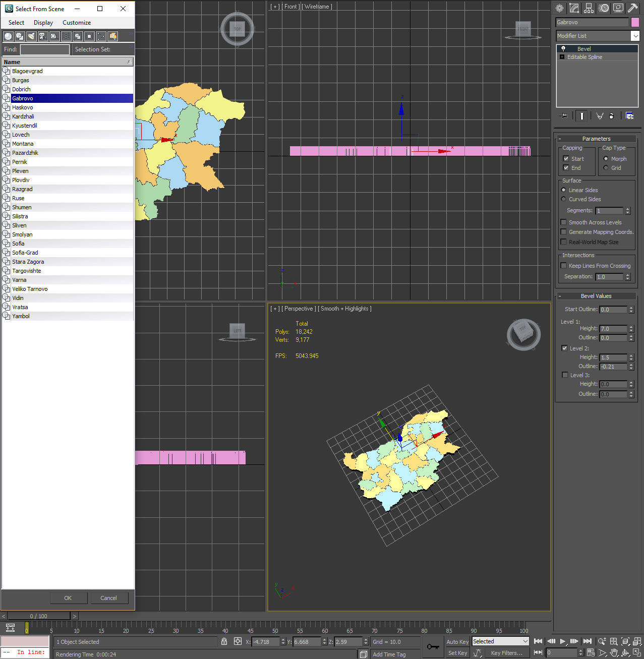This screenshot has width=644, height=659.
Task: Open Smooth + Highlights shading menu
Action: (344, 309)
